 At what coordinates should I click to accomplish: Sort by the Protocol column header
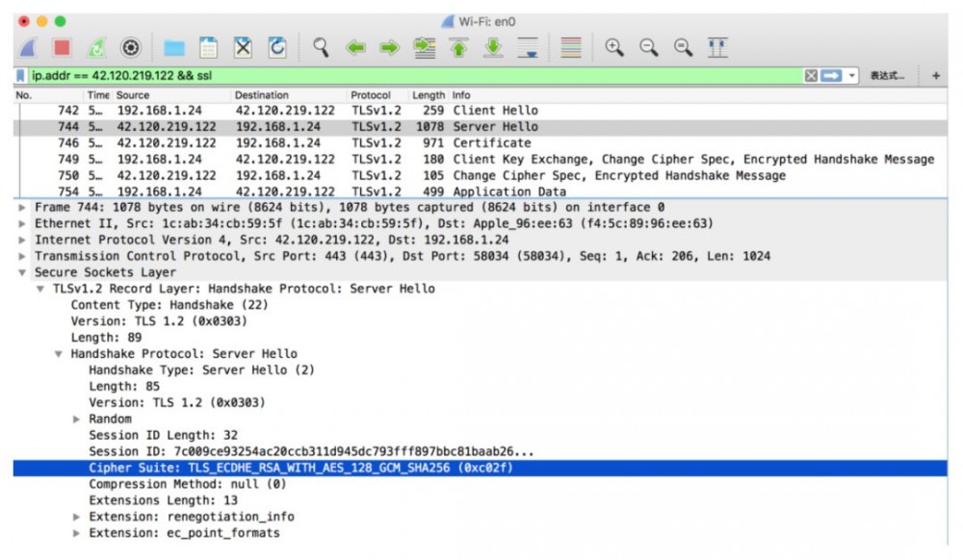tap(371, 95)
